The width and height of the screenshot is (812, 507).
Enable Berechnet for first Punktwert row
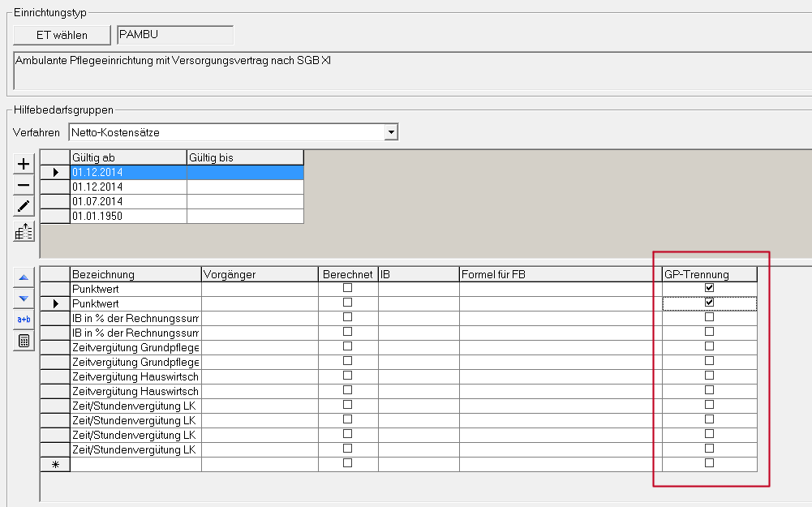(x=347, y=288)
